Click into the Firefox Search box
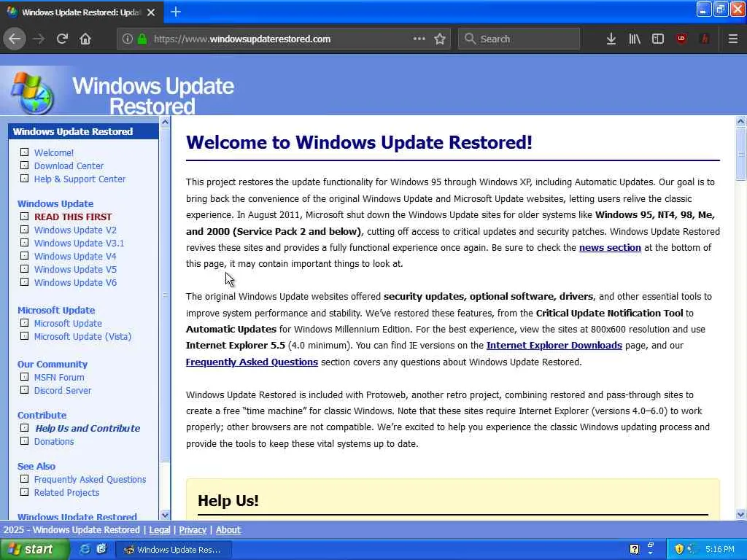Screen dimensions: 747x560 519,39
